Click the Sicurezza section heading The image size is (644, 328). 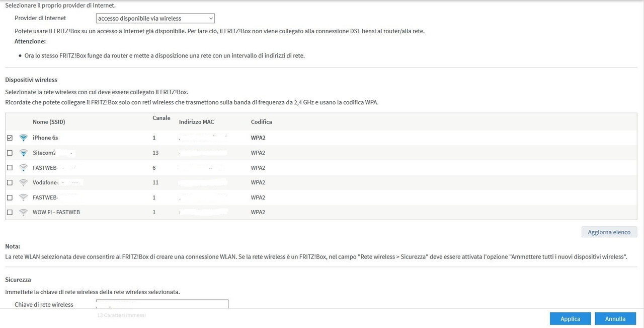(x=18, y=279)
